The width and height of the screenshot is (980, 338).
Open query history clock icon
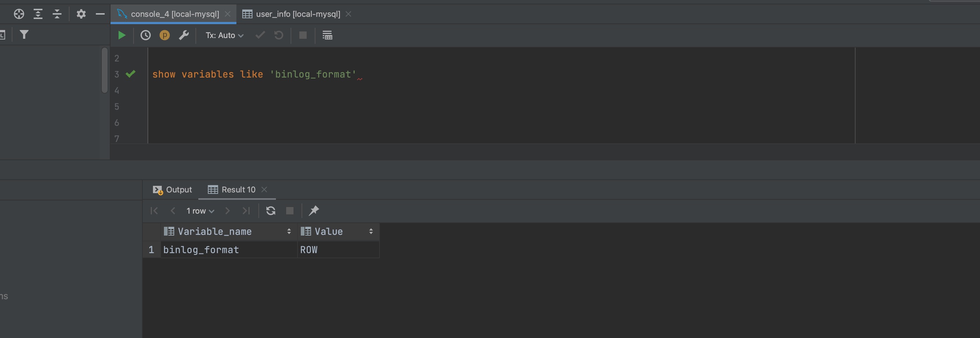[145, 35]
